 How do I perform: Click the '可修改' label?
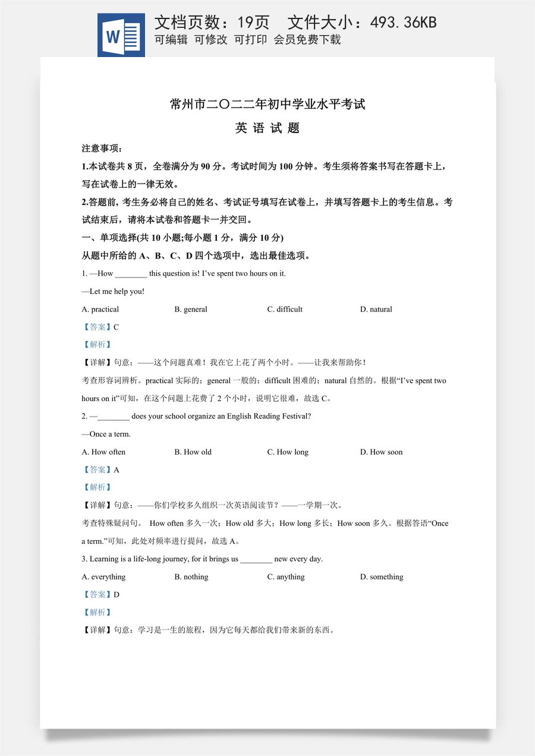[211, 40]
